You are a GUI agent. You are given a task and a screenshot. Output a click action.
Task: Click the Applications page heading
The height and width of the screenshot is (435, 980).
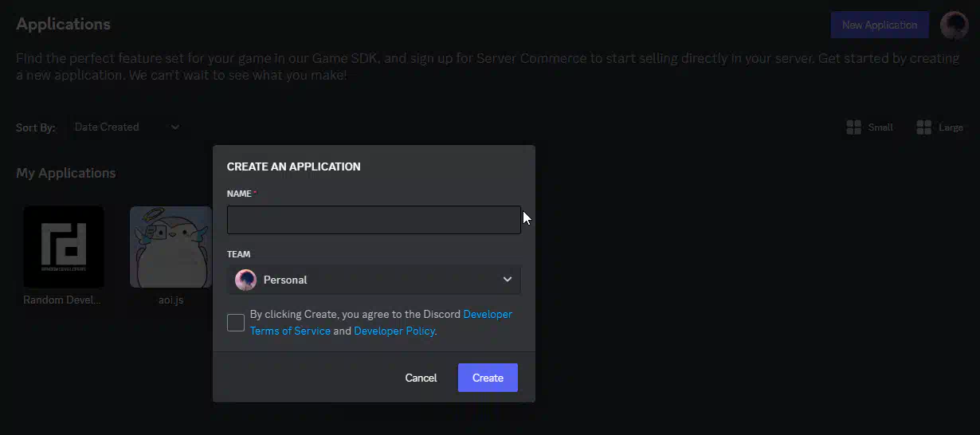pyautogui.click(x=63, y=24)
